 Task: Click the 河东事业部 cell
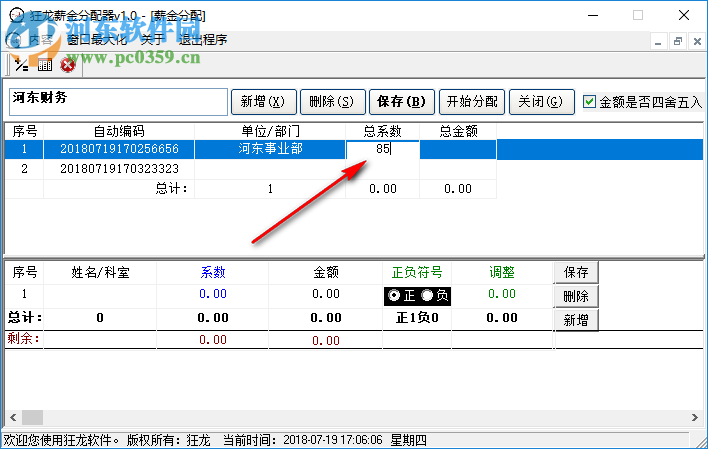270,149
